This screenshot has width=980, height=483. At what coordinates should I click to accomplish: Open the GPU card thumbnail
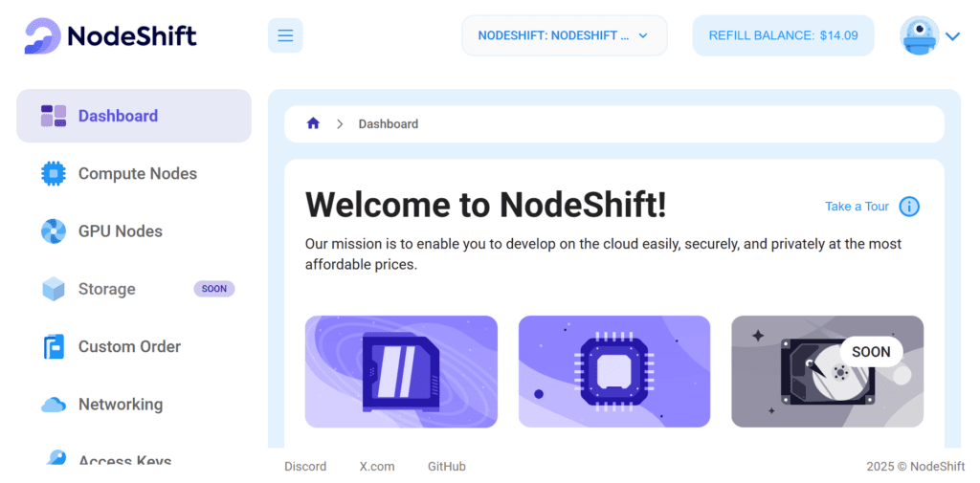coord(401,371)
